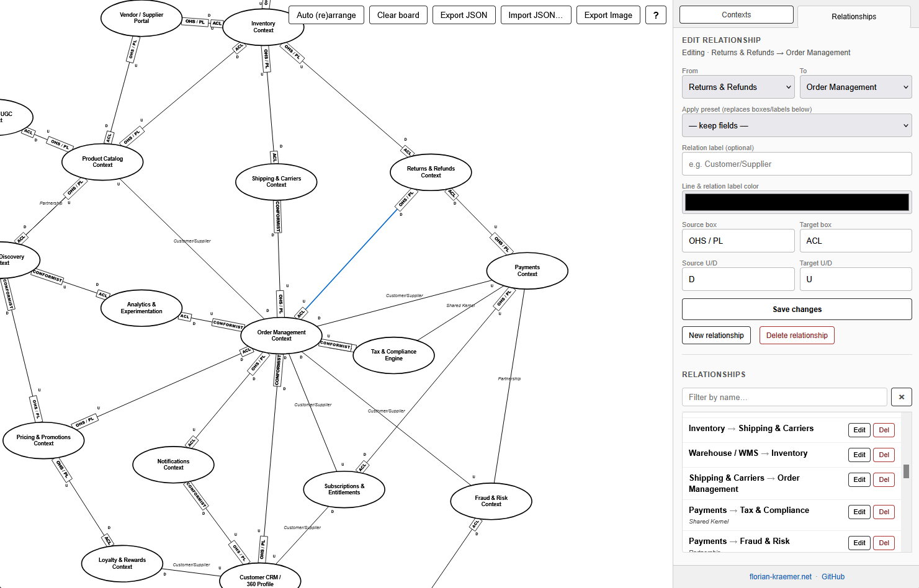This screenshot has height=588, width=919.
Task: Open the From context dropdown
Action: [x=738, y=87]
